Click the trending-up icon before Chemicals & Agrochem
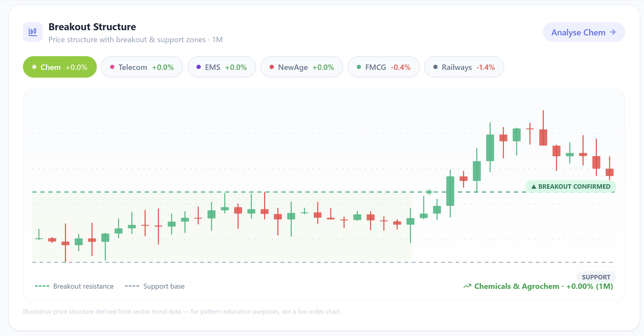This screenshot has height=336, width=644. point(467,286)
